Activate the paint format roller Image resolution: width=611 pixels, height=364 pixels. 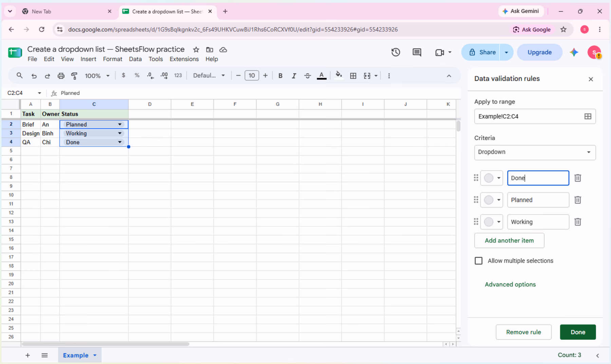click(x=74, y=76)
